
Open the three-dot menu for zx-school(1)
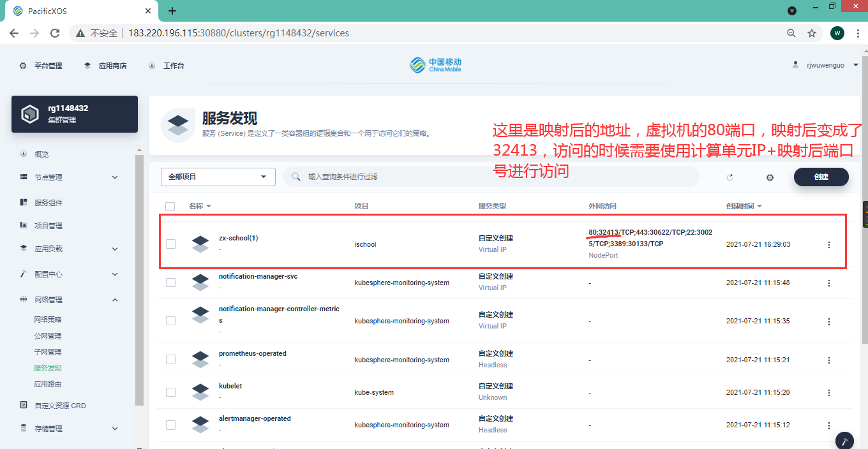tap(828, 245)
